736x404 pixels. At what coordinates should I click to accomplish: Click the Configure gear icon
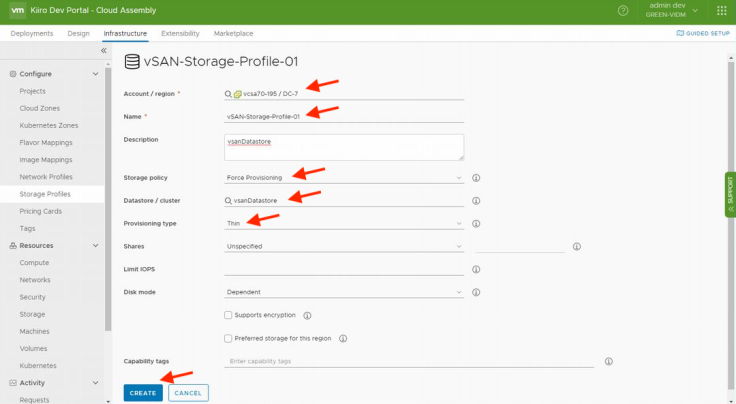click(x=13, y=74)
